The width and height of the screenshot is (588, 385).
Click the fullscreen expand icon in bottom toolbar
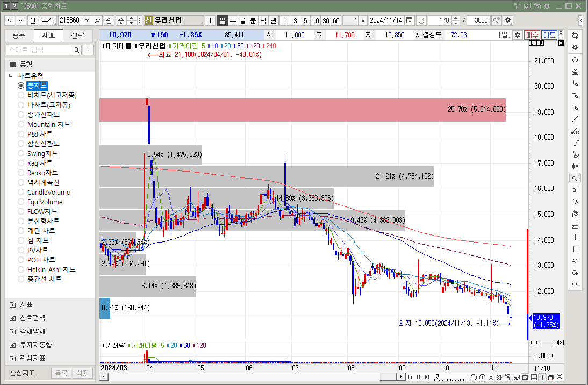click(560, 377)
